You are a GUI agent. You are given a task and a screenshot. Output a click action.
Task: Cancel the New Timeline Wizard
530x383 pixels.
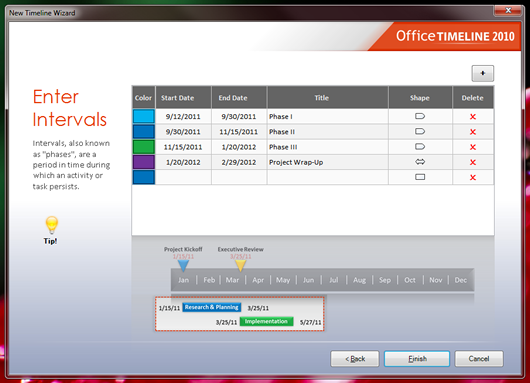pos(479,359)
